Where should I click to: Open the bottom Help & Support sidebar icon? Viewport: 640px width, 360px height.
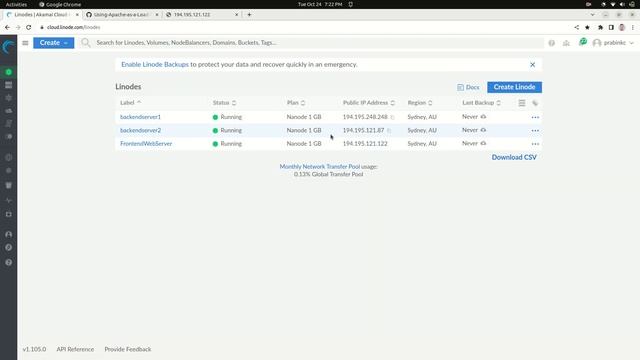point(9,262)
